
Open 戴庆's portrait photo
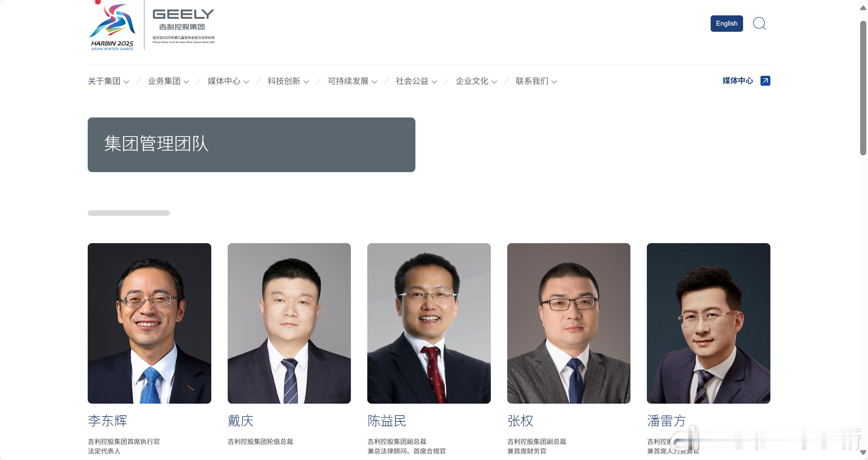point(289,323)
